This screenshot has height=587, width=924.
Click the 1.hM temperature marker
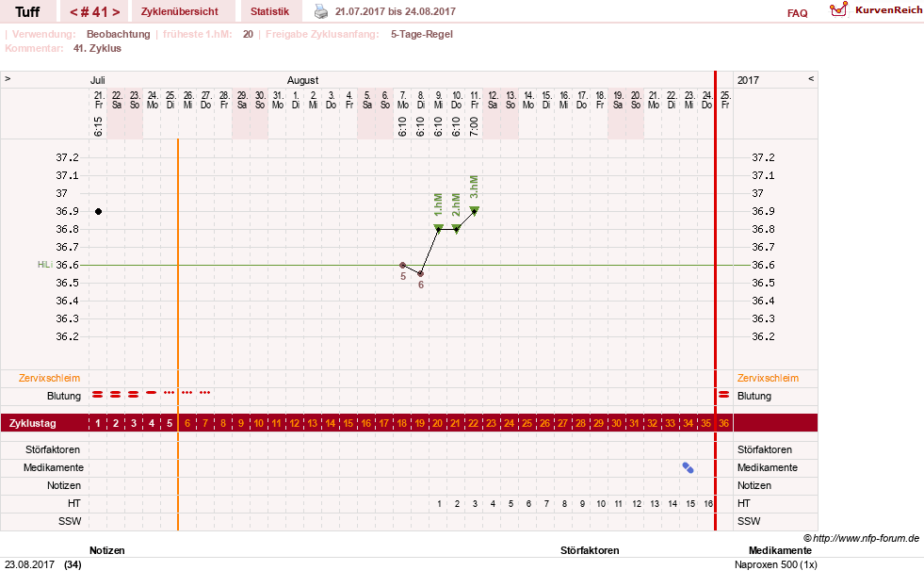(438, 228)
